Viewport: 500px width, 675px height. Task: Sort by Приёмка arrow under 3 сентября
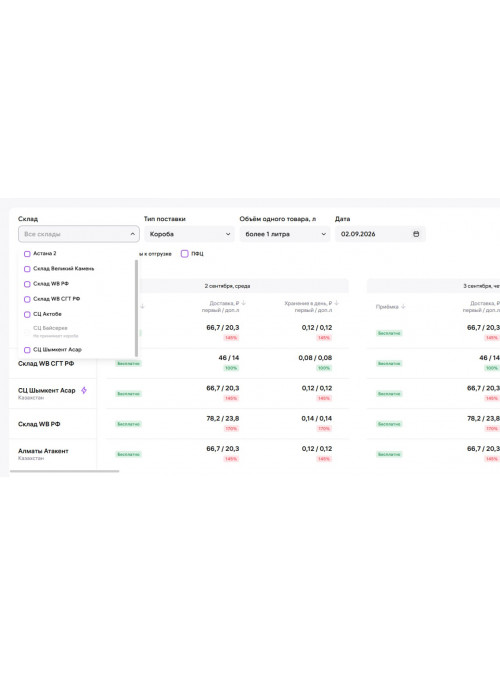point(403,307)
